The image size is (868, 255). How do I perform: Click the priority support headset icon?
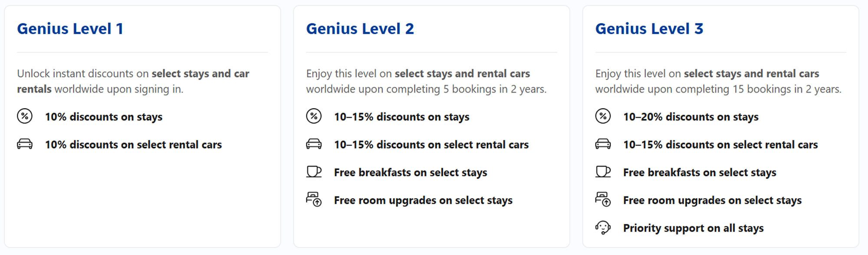[603, 228]
